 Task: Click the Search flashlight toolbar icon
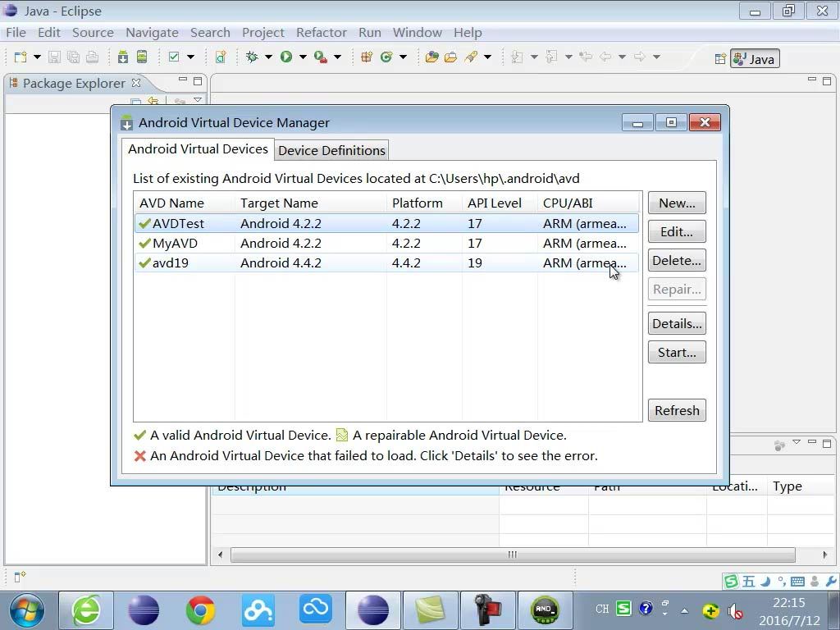[x=471, y=57]
